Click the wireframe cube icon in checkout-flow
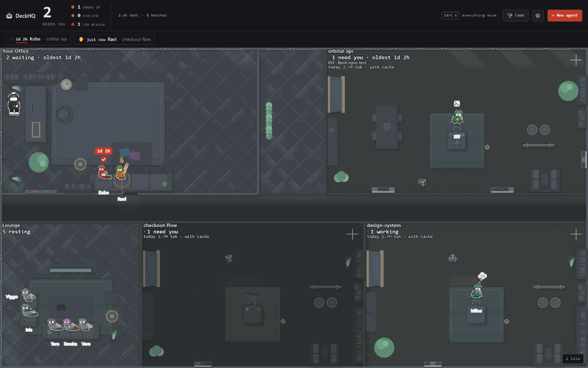Image resolution: width=588 pixels, height=368 pixels. click(228, 258)
